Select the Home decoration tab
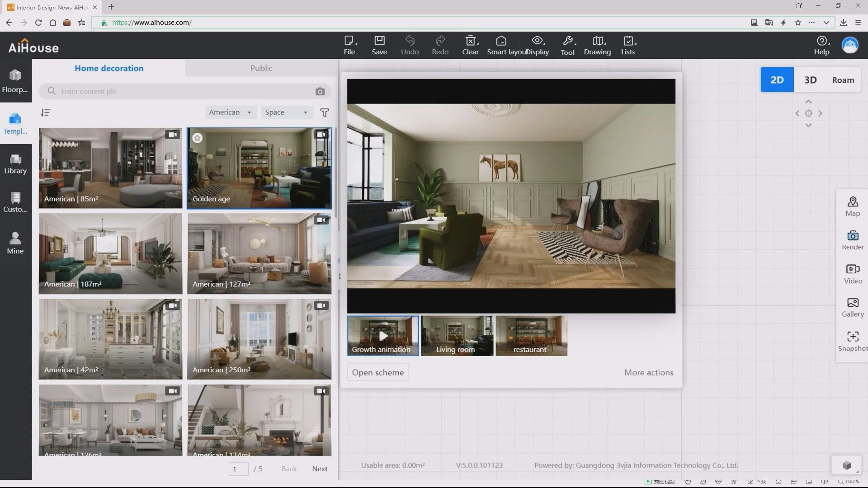868x488 pixels. [108, 68]
